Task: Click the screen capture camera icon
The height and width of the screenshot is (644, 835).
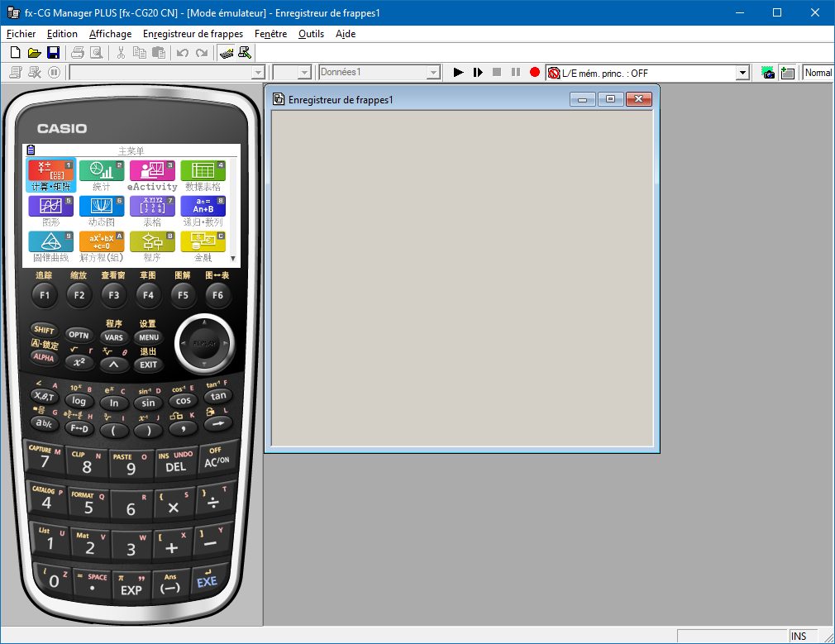Action: [768, 73]
